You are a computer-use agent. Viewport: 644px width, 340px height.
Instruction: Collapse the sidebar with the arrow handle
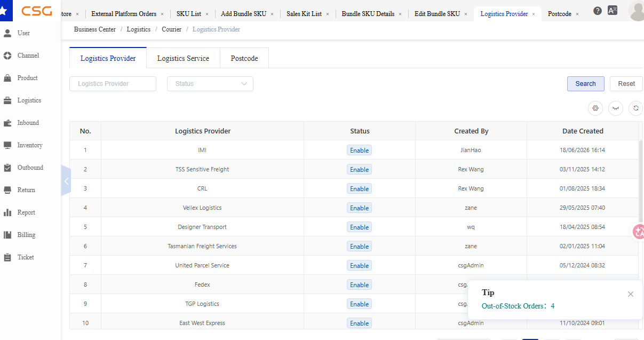pos(66,181)
